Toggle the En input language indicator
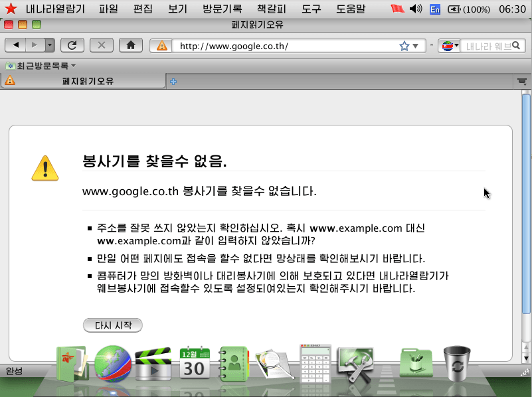 click(434, 9)
